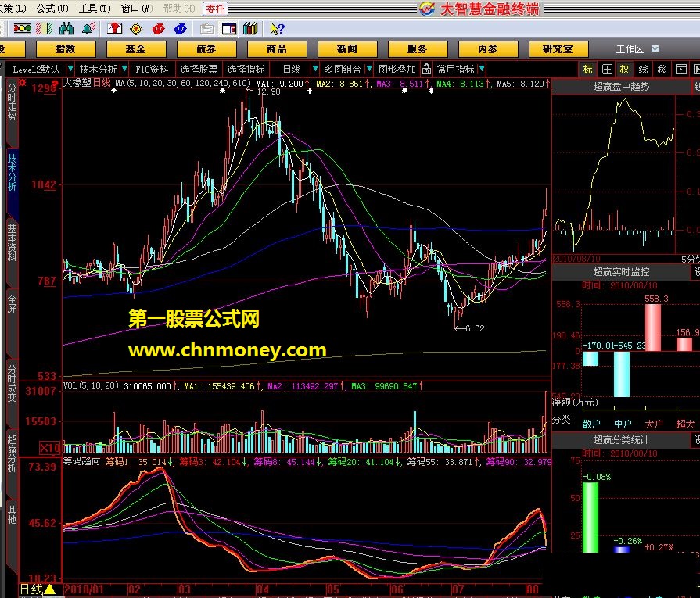This screenshot has height=598, width=700.
Task: Click the 委托 order button
Action: click(x=215, y=9)
